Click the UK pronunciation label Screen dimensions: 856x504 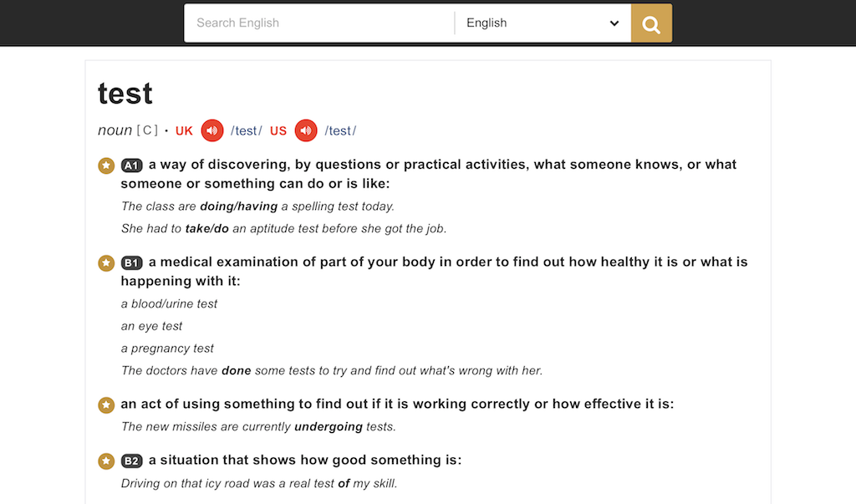click(x=183, y=130)
